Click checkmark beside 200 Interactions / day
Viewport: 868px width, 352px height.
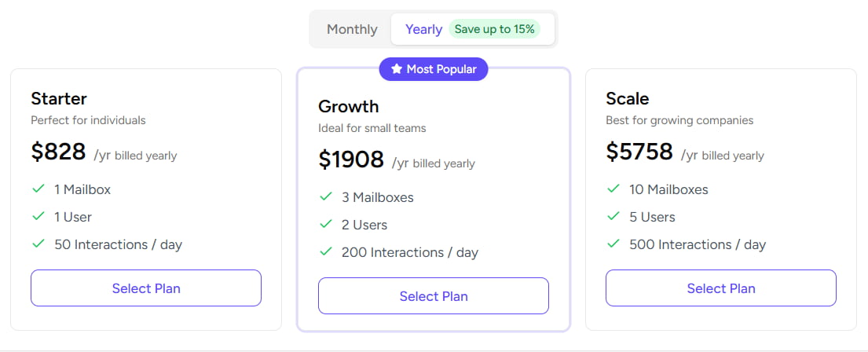pyautogui.click(x=325, y=252)
